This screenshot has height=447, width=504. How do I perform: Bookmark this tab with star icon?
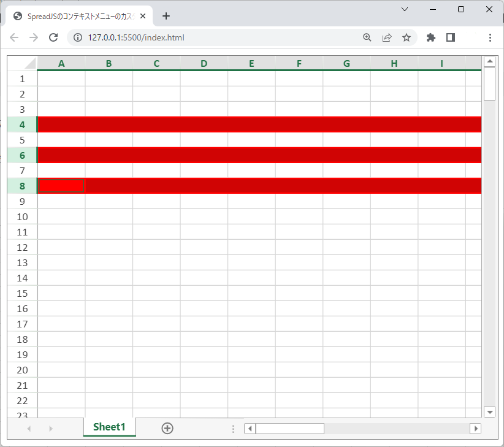point(407,37)
